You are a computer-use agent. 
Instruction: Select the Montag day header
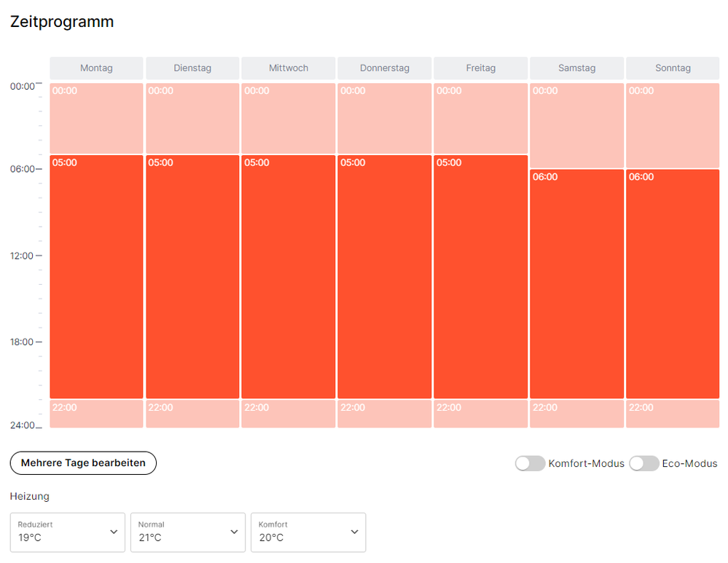(96, 68)
